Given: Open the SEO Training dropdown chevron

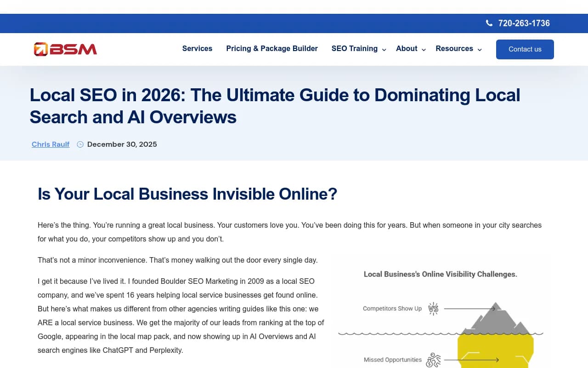Looking at the screenshot, I should pos(384,49).
